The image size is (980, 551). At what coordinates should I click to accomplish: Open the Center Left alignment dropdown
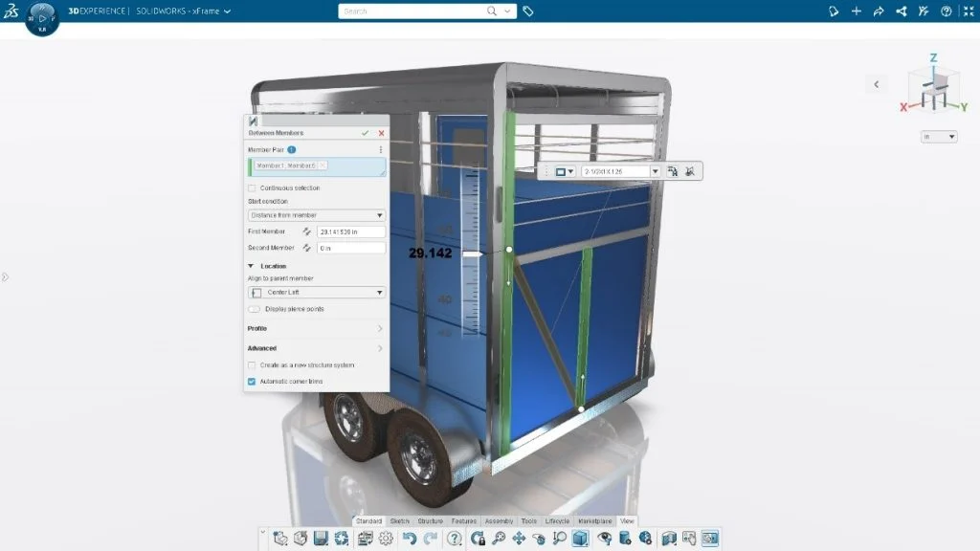tap(317, 292)
